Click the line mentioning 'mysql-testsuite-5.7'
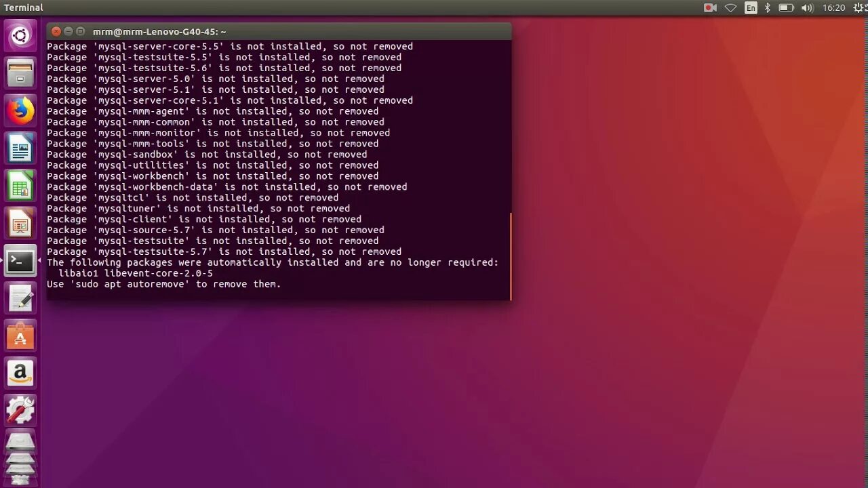Image resolution: width=868 pixels, height=488 pixels. click(x=224, y=251)
